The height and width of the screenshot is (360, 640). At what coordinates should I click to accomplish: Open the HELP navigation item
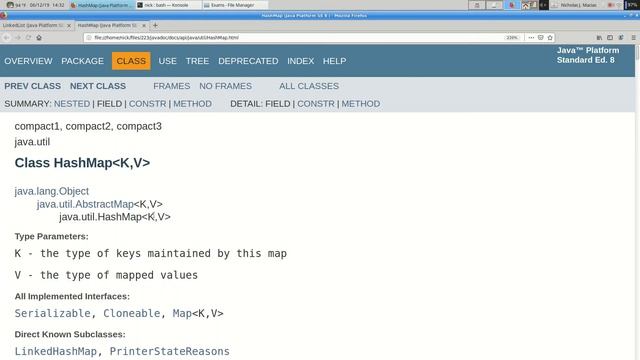click(334, 61)
